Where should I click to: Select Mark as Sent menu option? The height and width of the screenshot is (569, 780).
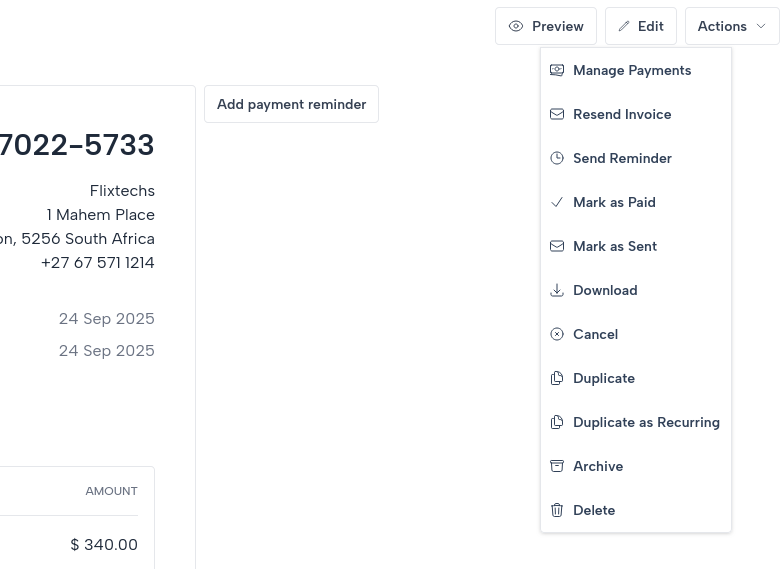coord(615,246)
